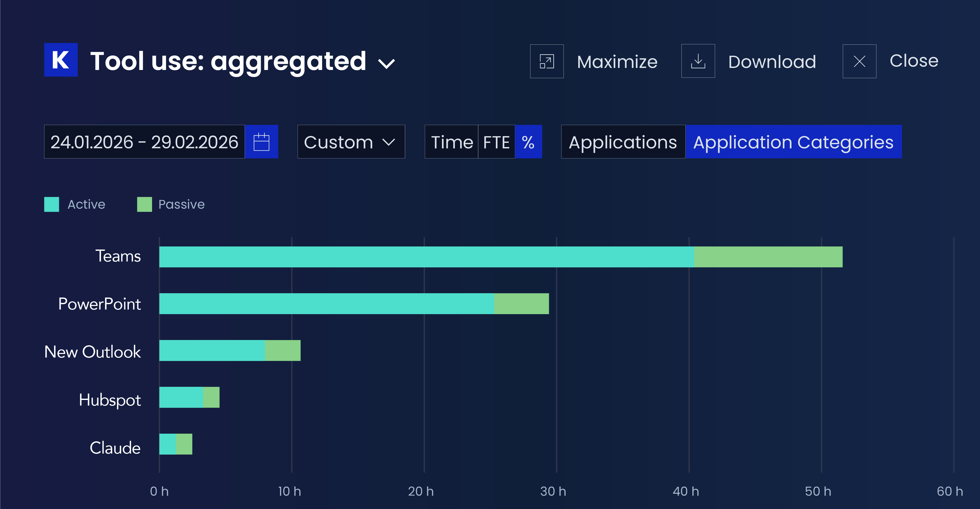Switch to the Applications tab
Screen dimensions: 980x509
pyautogui.click(x=623, y=142)
